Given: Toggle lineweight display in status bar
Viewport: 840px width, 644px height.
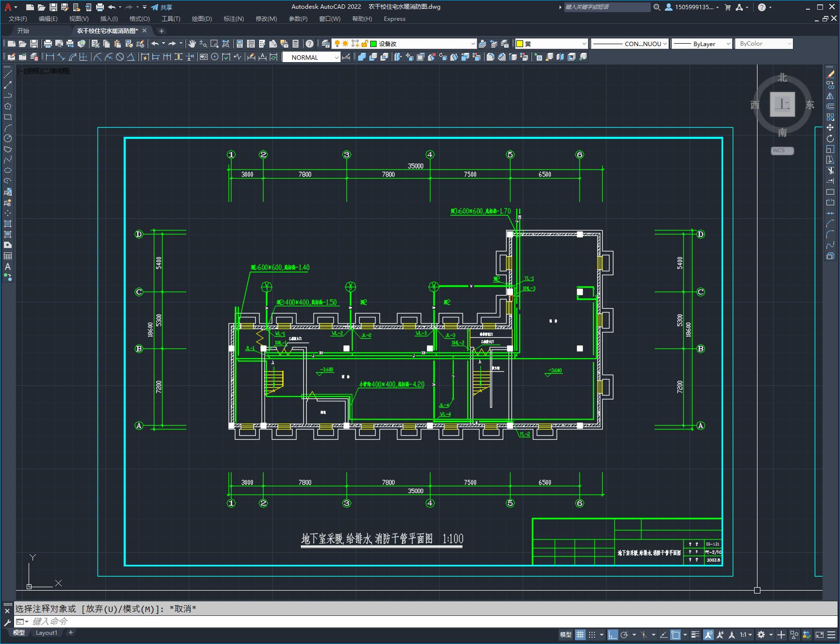Looking at the screenshot, I should [x=695, y=634].
